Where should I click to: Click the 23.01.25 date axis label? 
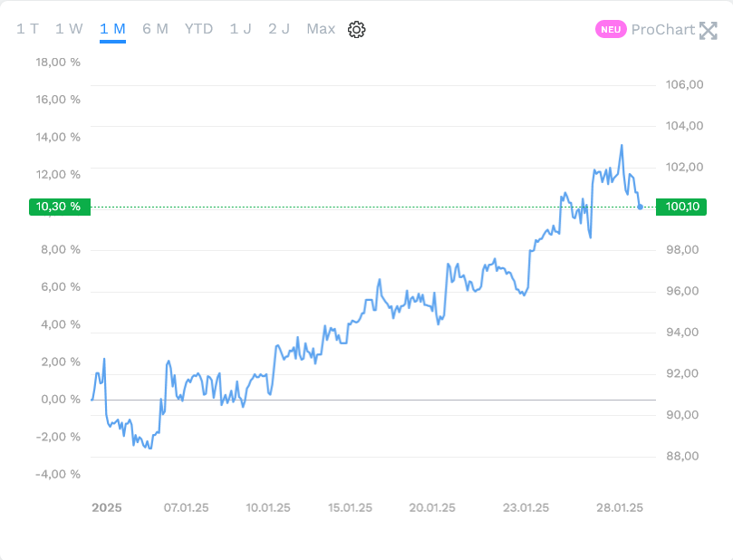coord(526,507)
